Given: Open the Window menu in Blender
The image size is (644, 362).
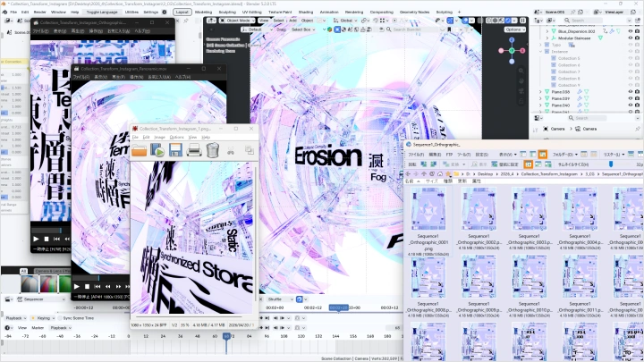Looking at the screenshot, I should (x=58, y=12).
